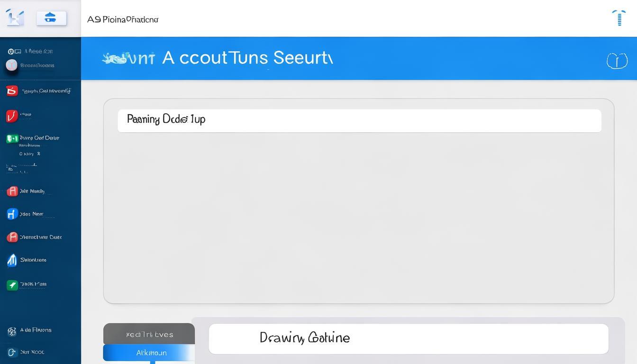Open 'A de Flarons' near sidebar bottom
637x364 pixels.
[36, 330]
